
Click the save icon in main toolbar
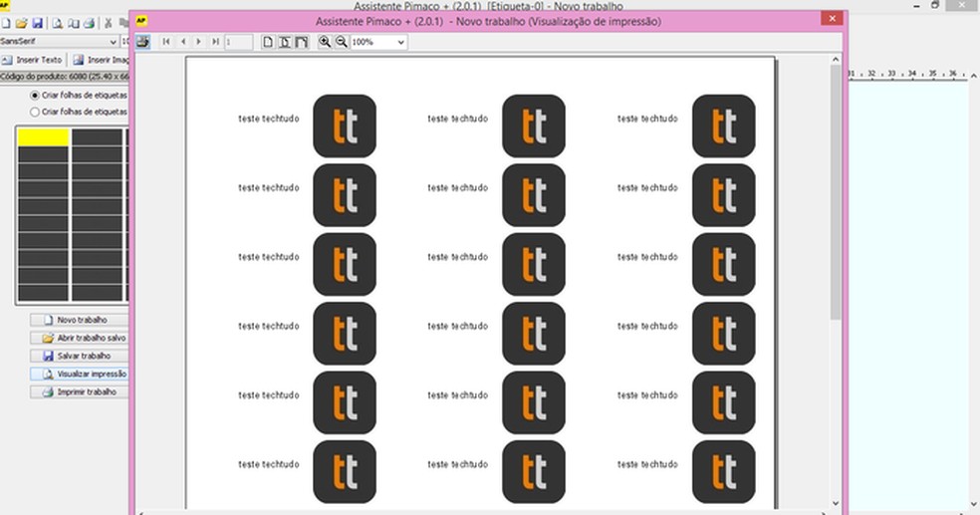point(37,23)
